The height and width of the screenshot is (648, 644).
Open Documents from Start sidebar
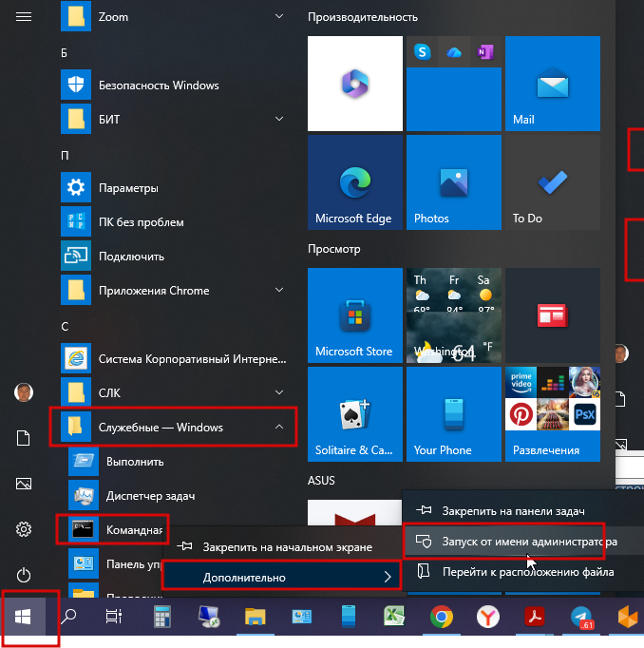24,438
